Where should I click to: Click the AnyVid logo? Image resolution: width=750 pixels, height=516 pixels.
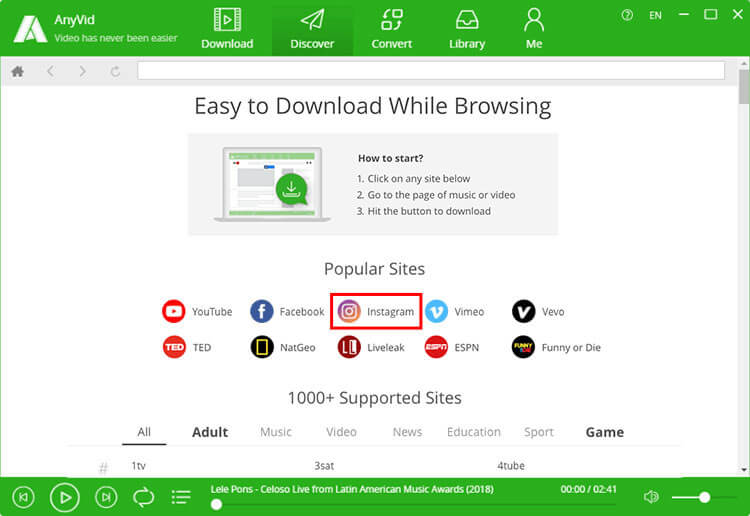pos(30,29)
